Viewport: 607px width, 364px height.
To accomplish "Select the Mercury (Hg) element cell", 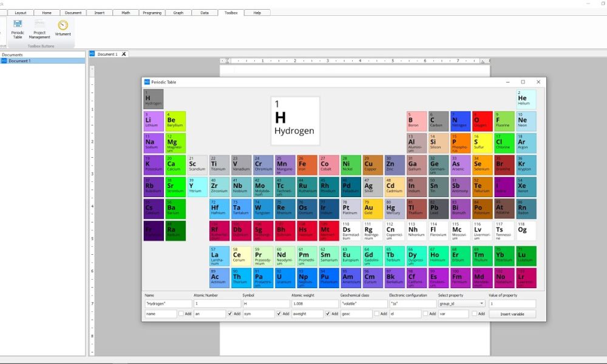I will (395, 209).
